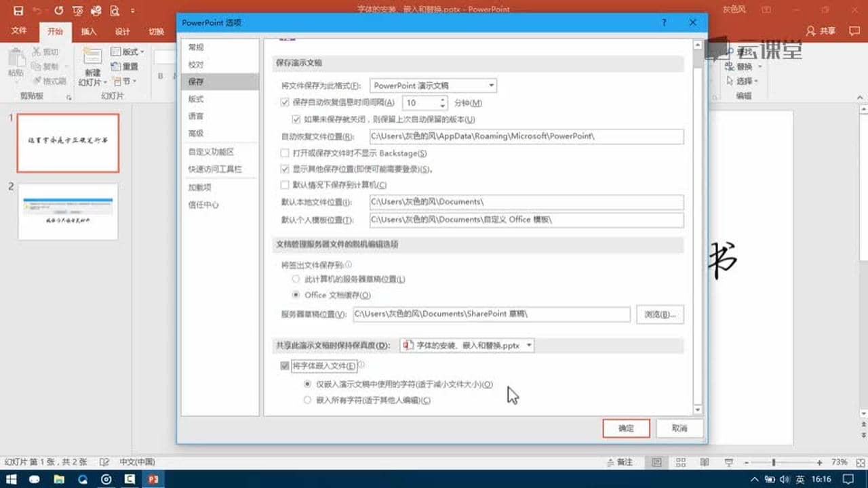Click the 浏览 button for server drafts
Viewport: 868px width, 488px height.
pos(658,314)
